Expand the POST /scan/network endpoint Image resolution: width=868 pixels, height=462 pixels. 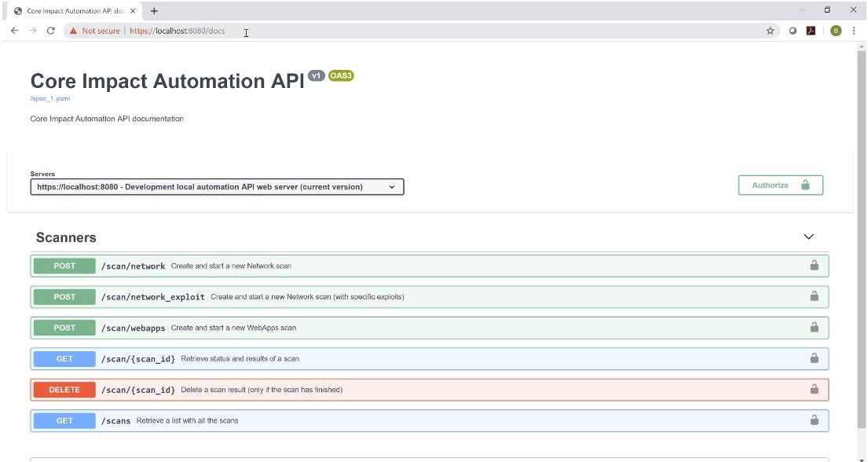point(134,266)
